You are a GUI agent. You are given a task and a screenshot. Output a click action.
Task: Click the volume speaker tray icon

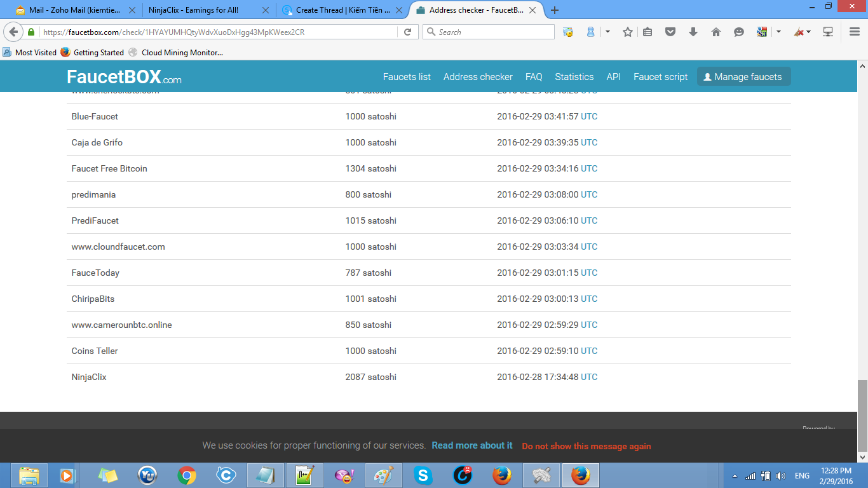(x=781, y=476)
